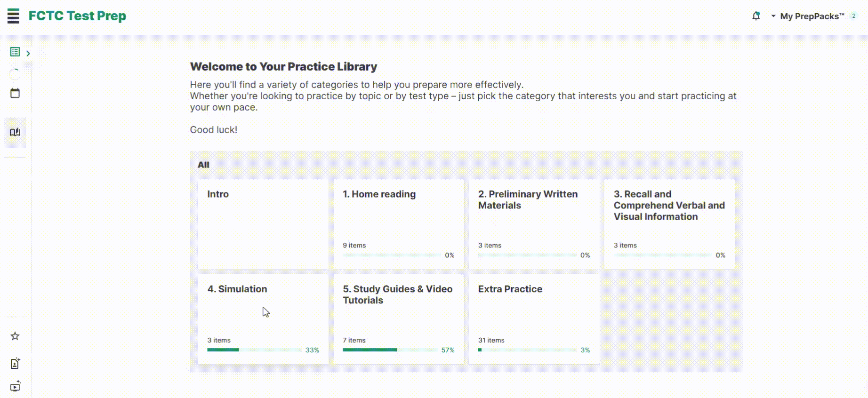Image resolution: width=868 pixels, height=398 pixels.
Task: Expand the sidebar with the chevron arrow
Action: pyautogui.click(x=28, y=54)
